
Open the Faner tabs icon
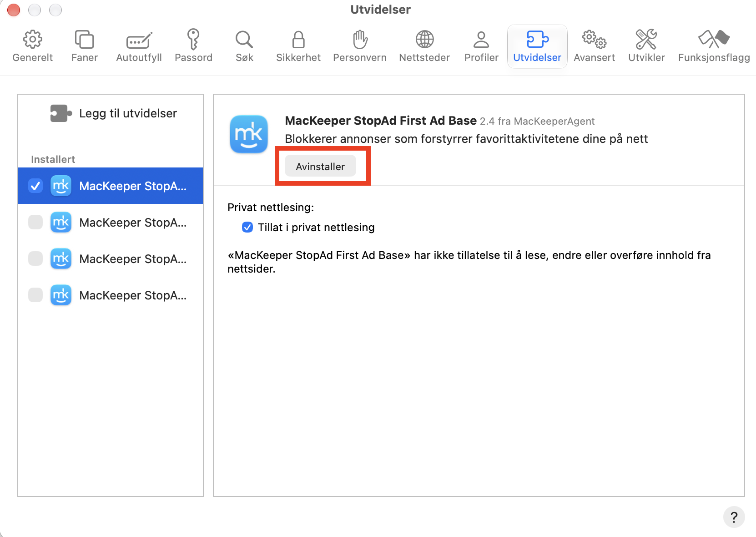tap(85, 40)
